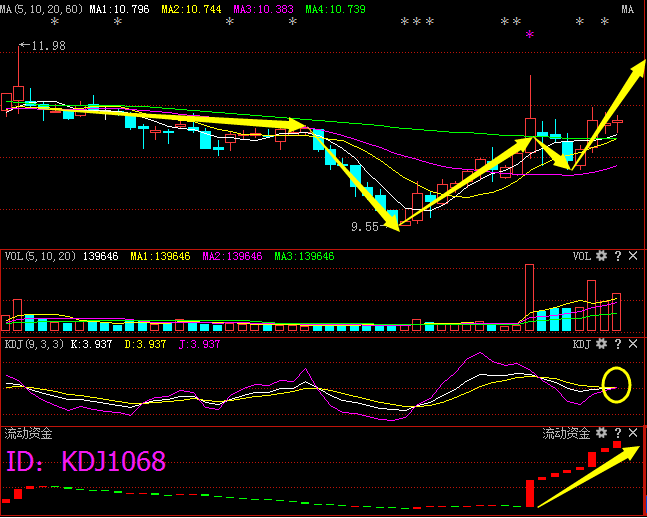The height and width of the screenshot is (518, 647).
Task: Click the first star marker at top left
Action: pyautogui.click(x=55, y=21)
